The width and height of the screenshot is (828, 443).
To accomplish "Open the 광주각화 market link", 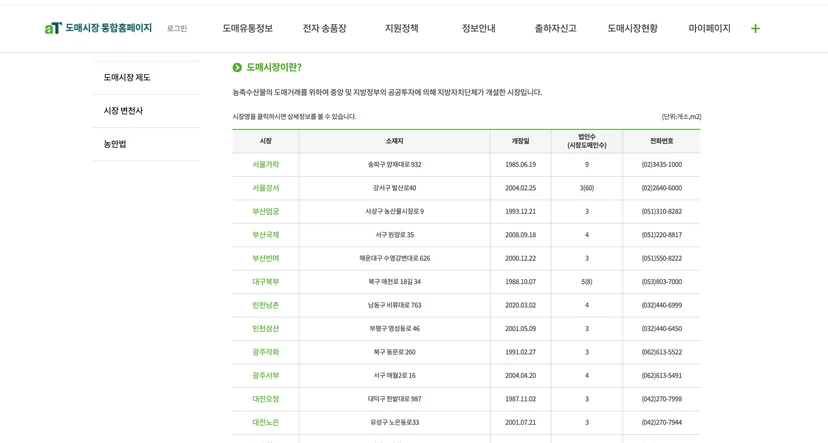I will 266,352.
